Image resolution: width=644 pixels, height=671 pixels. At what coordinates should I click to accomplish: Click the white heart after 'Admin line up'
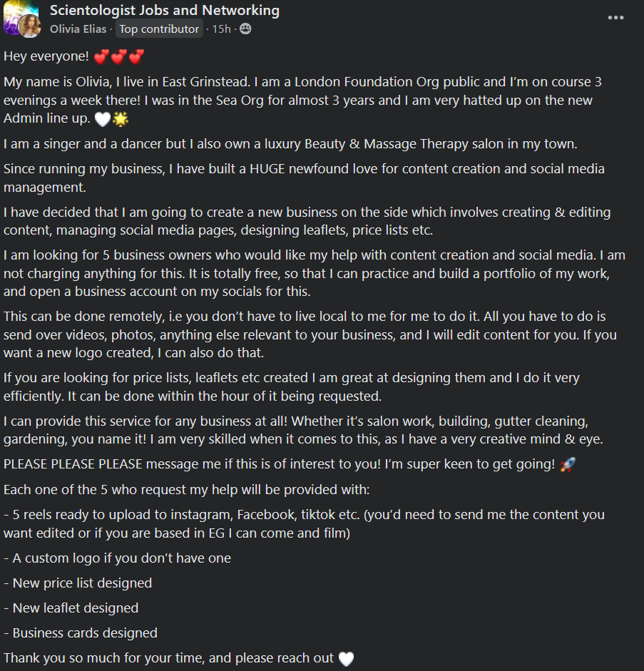click(x=103, y=118)
